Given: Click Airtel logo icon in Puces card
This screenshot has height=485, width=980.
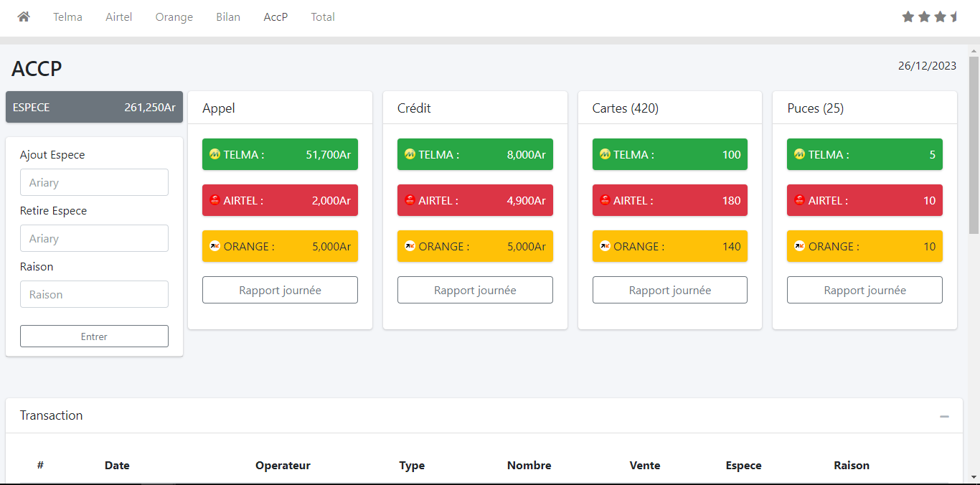Looking at the screenshot, I should click(799, 200).
